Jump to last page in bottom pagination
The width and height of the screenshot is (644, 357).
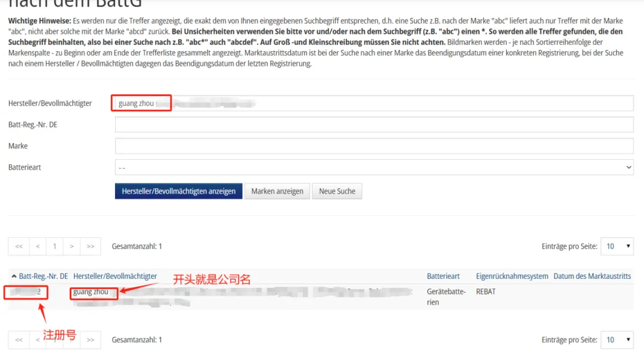click(x=91, y=340)
